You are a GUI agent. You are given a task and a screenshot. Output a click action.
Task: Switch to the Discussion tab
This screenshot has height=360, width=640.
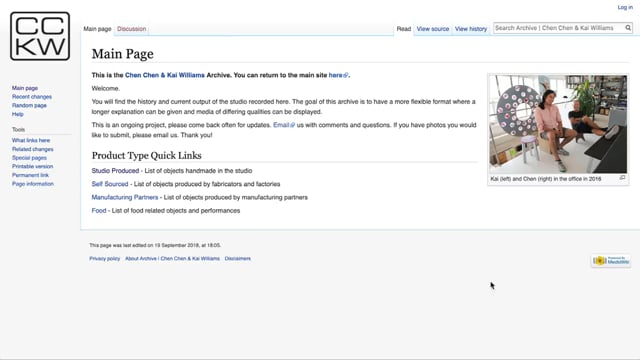131,29
